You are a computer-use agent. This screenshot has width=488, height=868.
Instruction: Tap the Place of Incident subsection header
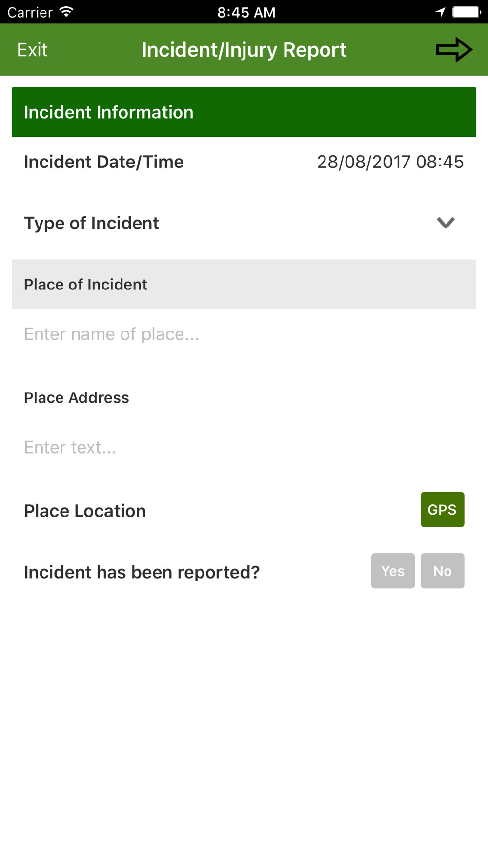click(244, 284)
